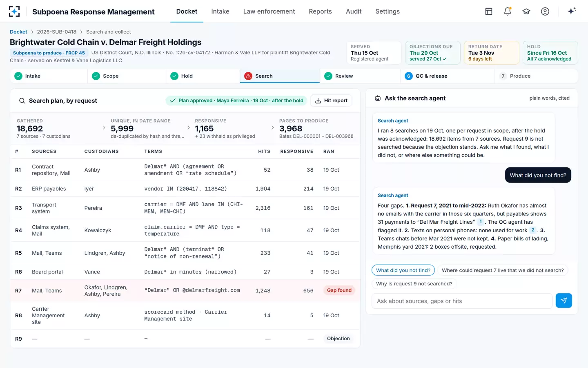The image size is (588, 368).
Task: Select the Scope workflow step
Action: point(127,76)
